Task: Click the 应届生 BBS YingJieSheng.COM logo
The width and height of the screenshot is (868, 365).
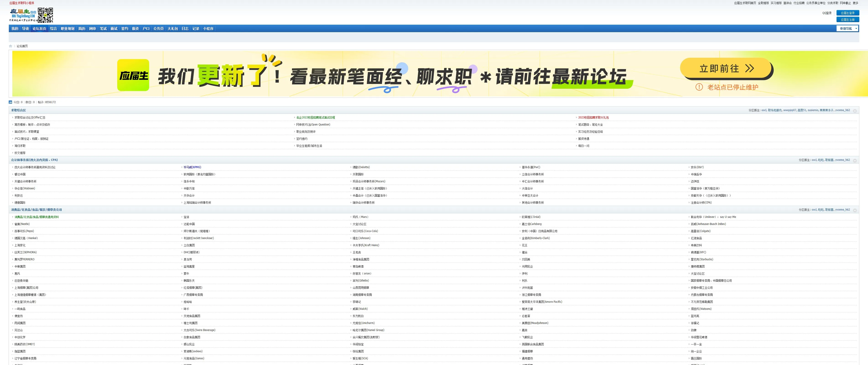Action: pyautogui.click(x=23, y=15)
